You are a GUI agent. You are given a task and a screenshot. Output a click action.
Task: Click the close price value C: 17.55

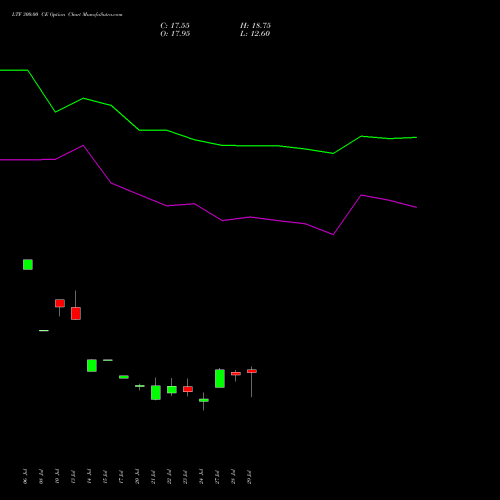click(175, 26)
